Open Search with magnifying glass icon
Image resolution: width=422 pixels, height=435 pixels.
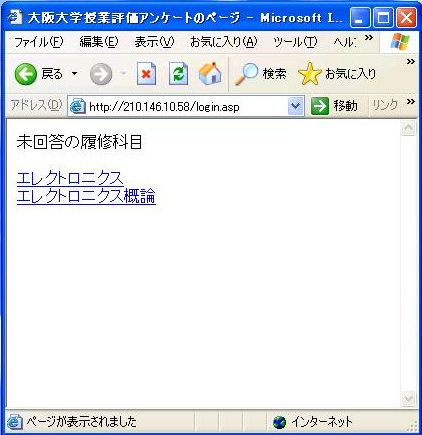246,74
